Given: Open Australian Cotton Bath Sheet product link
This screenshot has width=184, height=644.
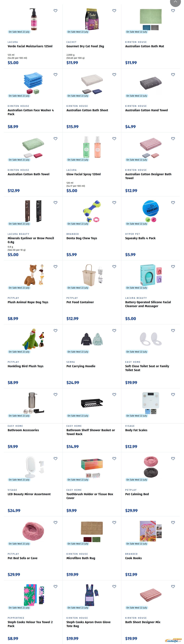Looking at the screenshot, I should (87, 110).
